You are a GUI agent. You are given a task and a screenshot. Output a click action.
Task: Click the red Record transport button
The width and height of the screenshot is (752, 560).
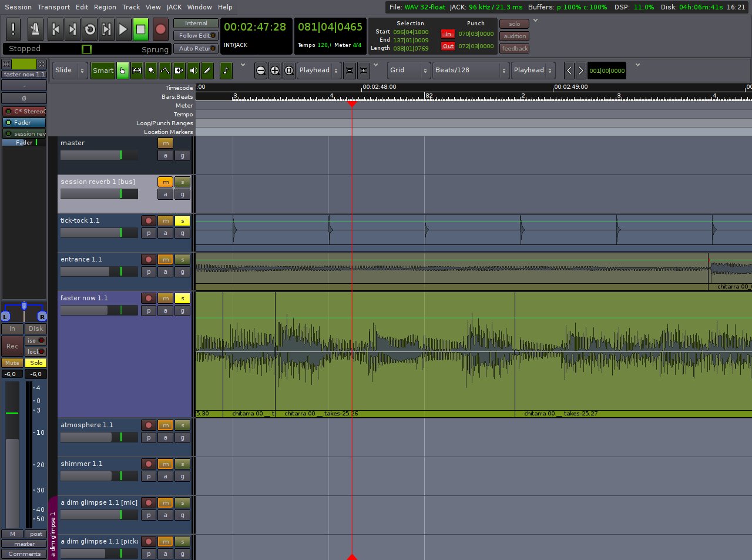point(160,29)
